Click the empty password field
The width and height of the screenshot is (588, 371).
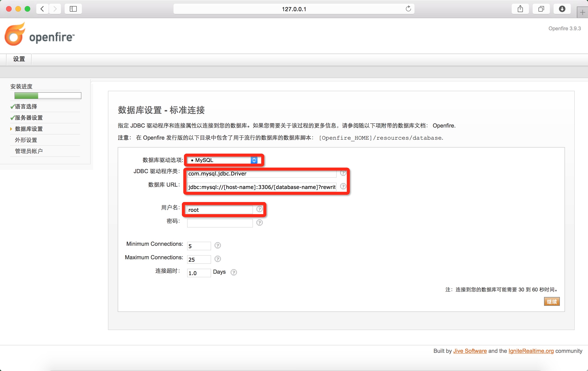click(220, 223)
